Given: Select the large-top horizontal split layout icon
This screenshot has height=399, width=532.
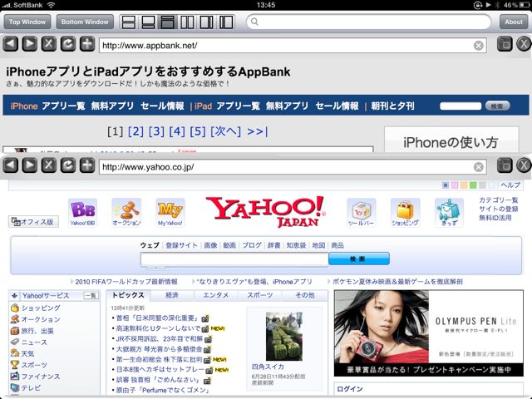Looking at the screenshot, I should pos(148,22).
